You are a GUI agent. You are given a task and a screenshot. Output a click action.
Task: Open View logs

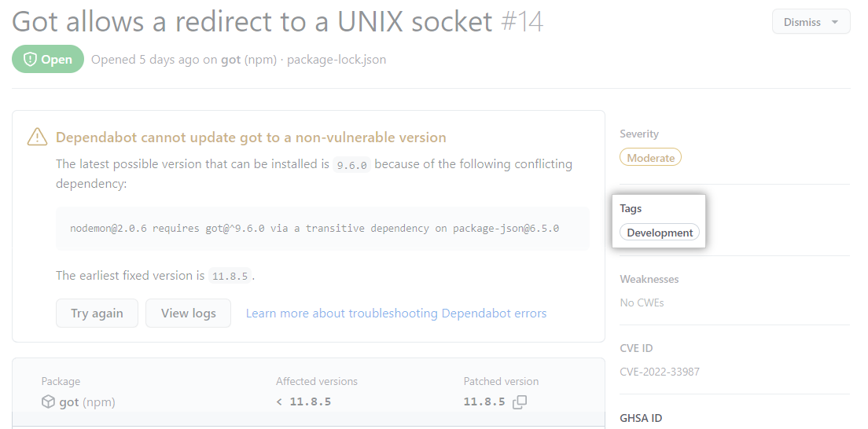point(188,313)
